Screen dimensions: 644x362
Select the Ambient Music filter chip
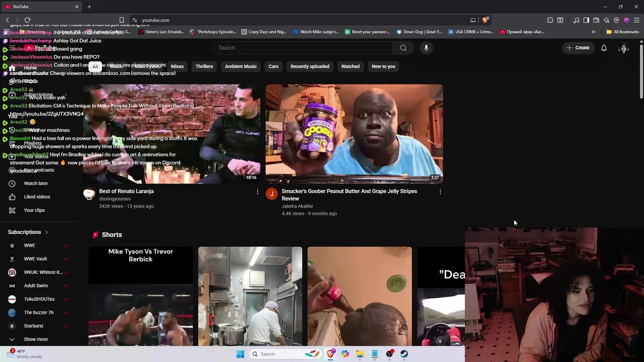coord(240,66)
